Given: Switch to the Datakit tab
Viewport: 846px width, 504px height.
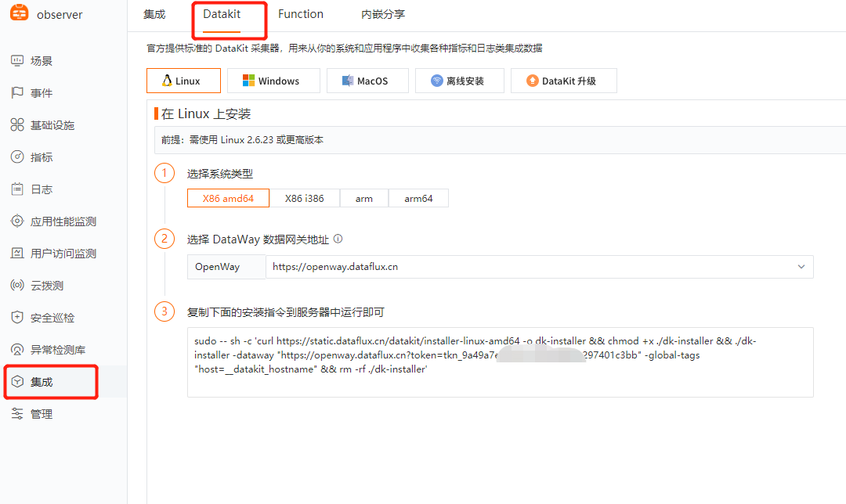Looking at the screenshot, I should tap(222, 15).
